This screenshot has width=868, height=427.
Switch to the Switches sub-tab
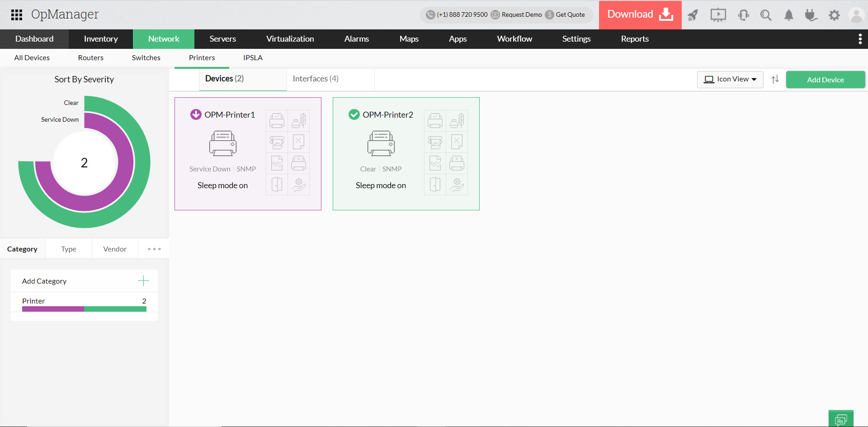click(x=146, y=58)
